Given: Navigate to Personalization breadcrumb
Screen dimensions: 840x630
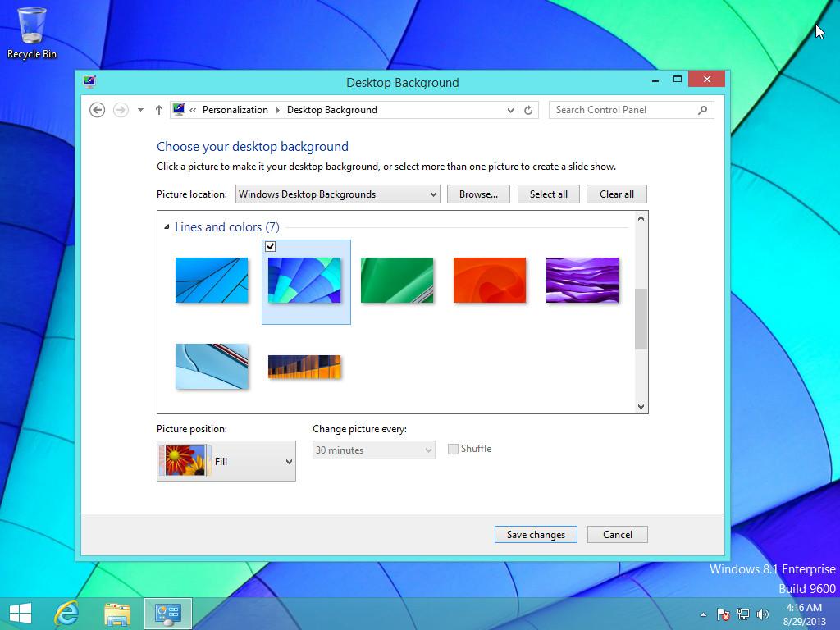Looking at the screenshot, I should tap(235, 110).
